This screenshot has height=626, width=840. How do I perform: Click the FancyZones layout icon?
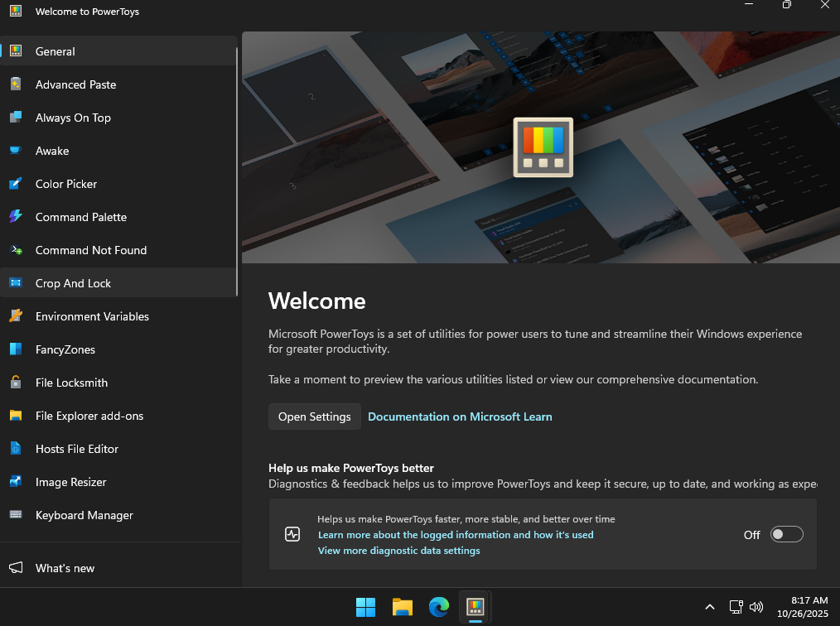16,349
